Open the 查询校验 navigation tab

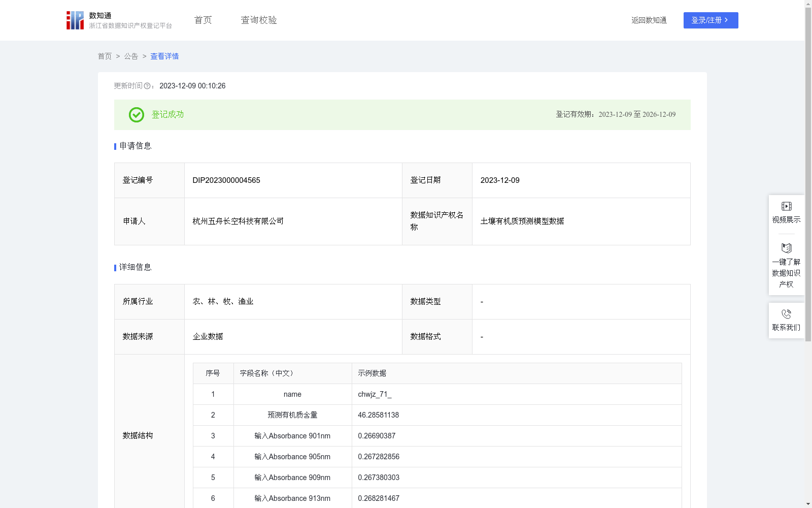point(259,20)
